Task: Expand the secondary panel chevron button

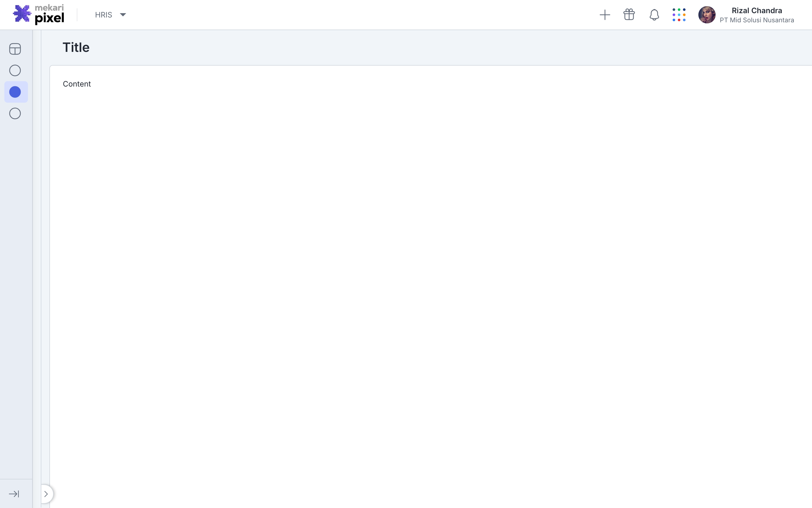Action: [x=46, y=494]
